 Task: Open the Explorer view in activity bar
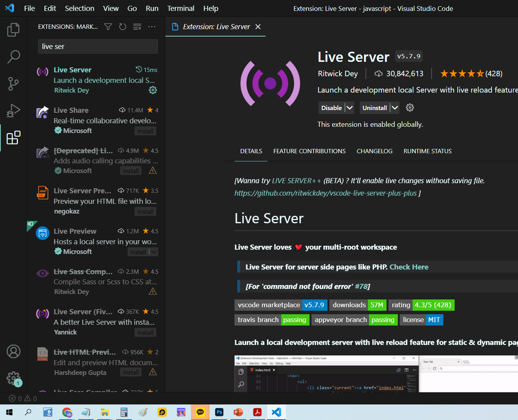13,30
